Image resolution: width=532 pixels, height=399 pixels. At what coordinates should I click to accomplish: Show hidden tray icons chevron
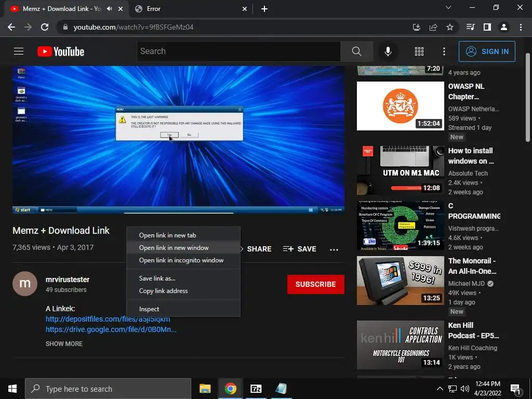(x=440, y=389)
